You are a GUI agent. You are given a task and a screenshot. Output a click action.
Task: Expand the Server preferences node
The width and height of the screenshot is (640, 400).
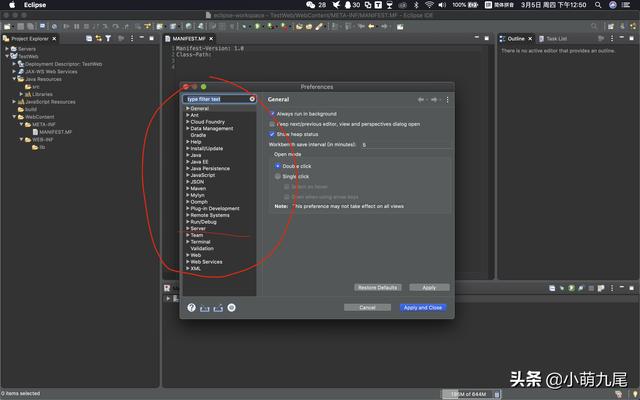pos(188,228)
